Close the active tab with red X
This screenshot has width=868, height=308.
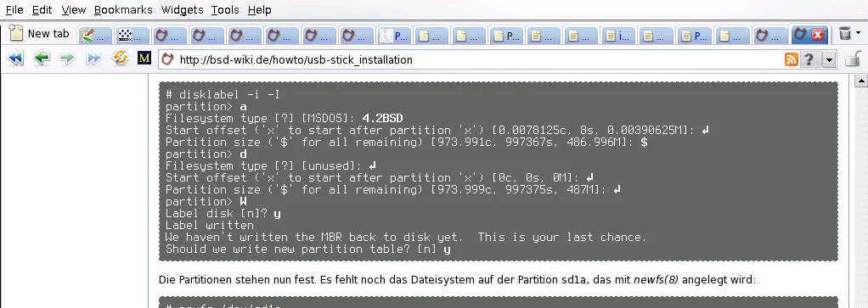[x=818, y=35]
